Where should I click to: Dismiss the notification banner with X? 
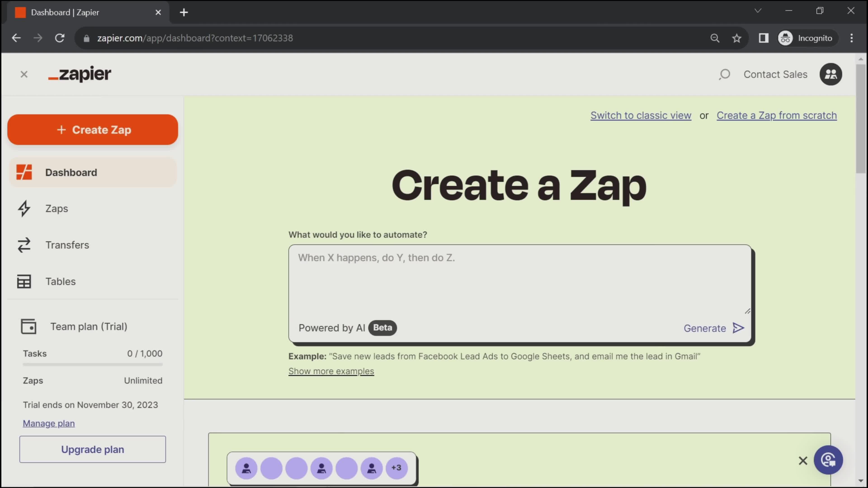pyautogui.click(x=803, y=460)
